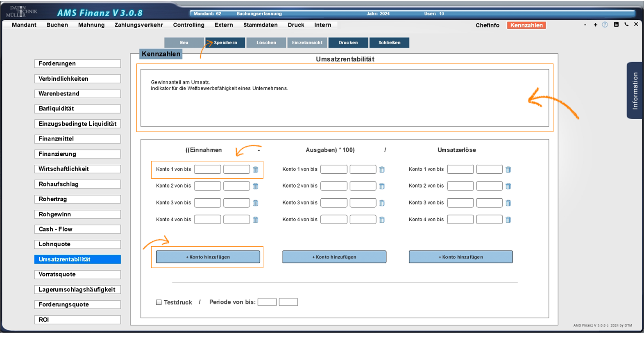The image size is (644, 338).
Task: Open the Stammdaten menu
Action: [x=260, y=25]
